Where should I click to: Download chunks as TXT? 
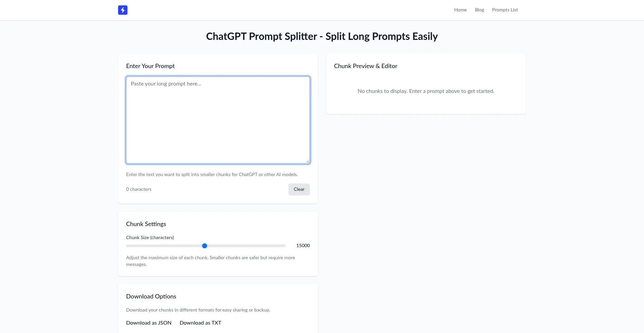[x=200, y=323]
